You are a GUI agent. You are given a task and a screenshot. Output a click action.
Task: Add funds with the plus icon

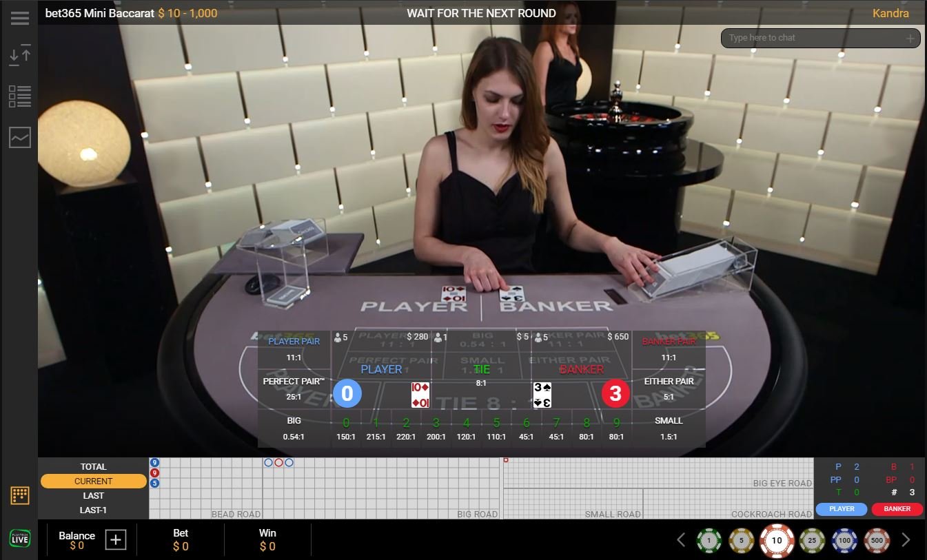point(116,540)
